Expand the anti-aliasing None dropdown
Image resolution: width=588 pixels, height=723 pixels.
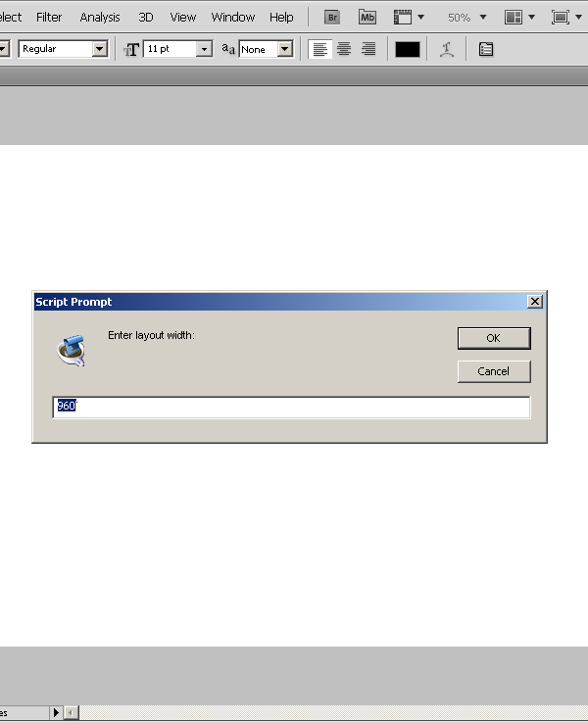click(285, 49)
